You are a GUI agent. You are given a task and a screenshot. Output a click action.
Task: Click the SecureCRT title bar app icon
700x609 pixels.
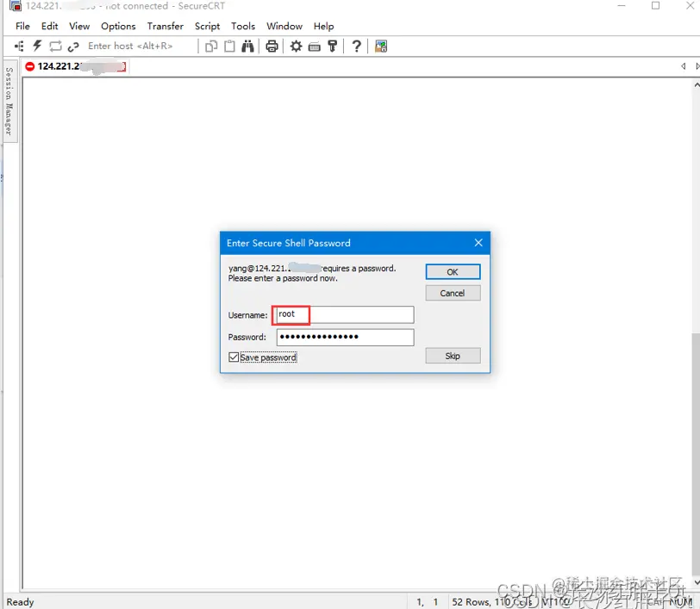[16, 6]
